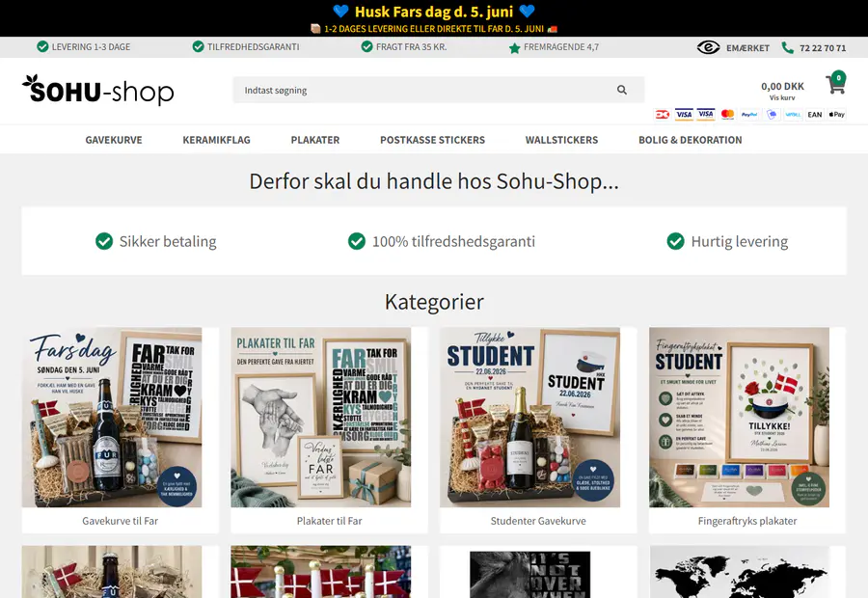868x598 pixels.
Task: Click the Husk Fars dag banner headline
Action: (434, 12)
